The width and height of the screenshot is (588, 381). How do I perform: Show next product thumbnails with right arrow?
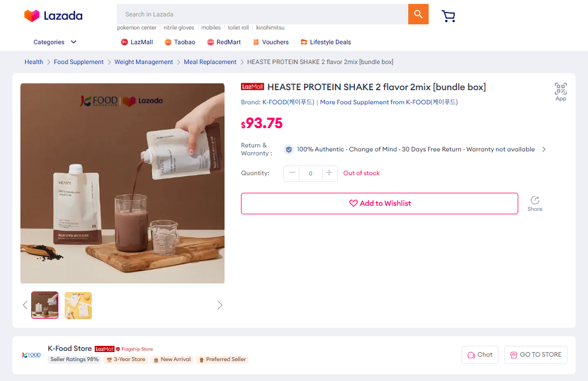coord(220,305)
